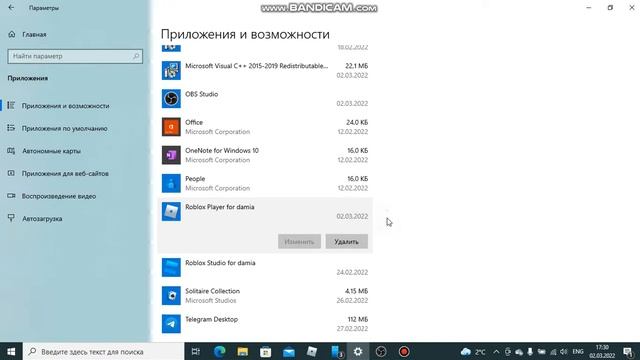Select the OneNote for Windows 10 entry
The image size is (640, 360).
point(265,155)
